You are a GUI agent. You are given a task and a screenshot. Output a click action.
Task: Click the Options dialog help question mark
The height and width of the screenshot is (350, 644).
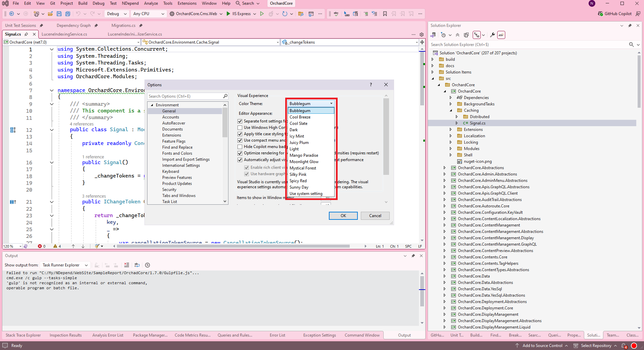(x=371, y=85)
